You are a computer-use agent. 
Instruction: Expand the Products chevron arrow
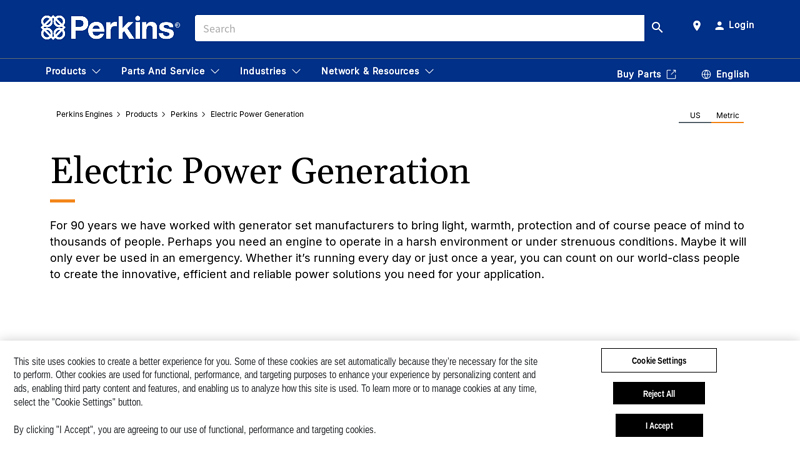pos(96,71)
